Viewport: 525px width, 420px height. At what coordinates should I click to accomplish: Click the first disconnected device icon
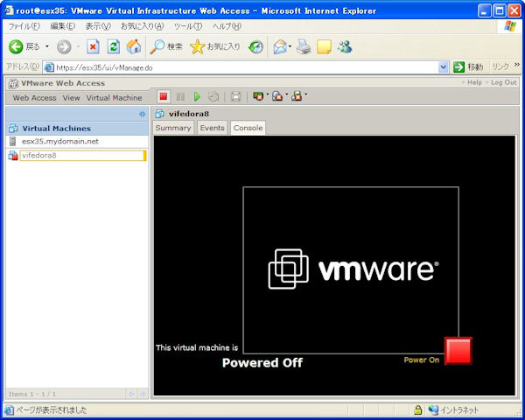click(x=258, y=96)
